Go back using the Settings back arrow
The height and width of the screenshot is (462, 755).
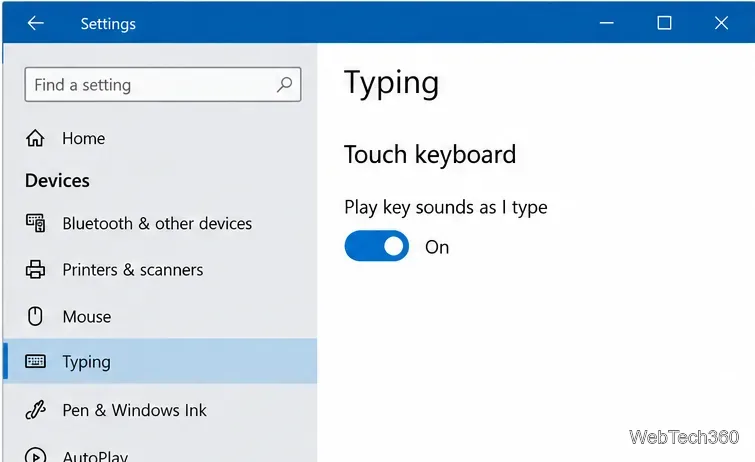click(x=35, y=23)
